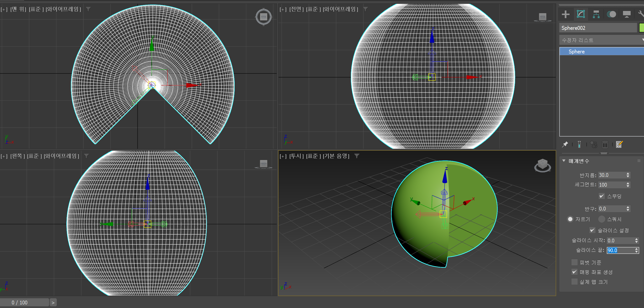Open the [표준] menu in the Perspective viewport
This screenshot has height=308, width=644.
313,156
